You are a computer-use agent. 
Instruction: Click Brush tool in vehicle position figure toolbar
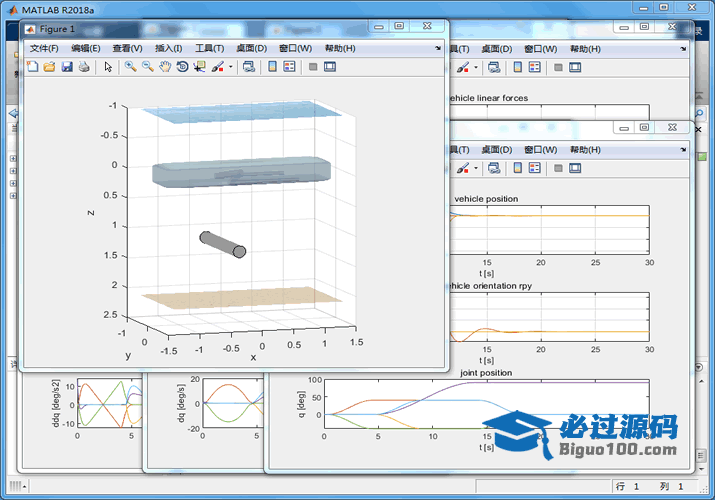click(463, 168)
